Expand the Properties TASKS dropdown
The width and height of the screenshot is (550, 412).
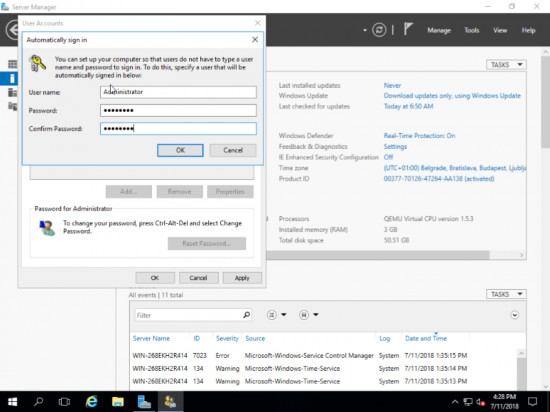[506, 65]
